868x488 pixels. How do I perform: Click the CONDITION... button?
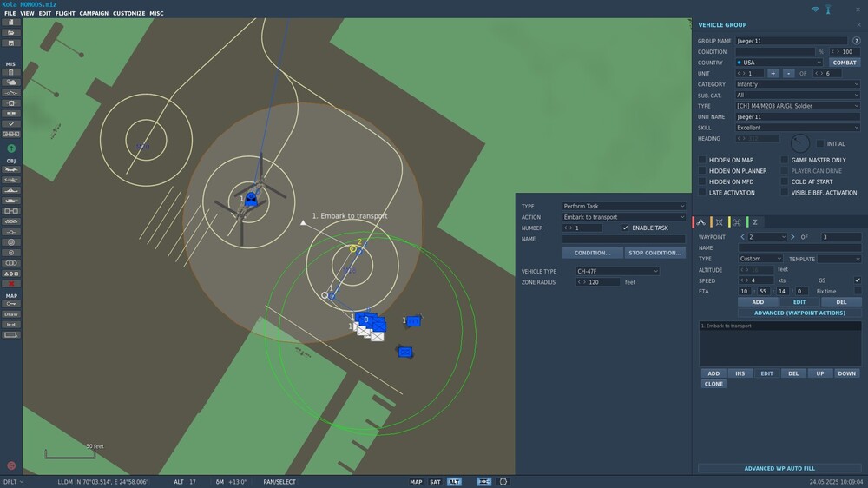point(592,253)
